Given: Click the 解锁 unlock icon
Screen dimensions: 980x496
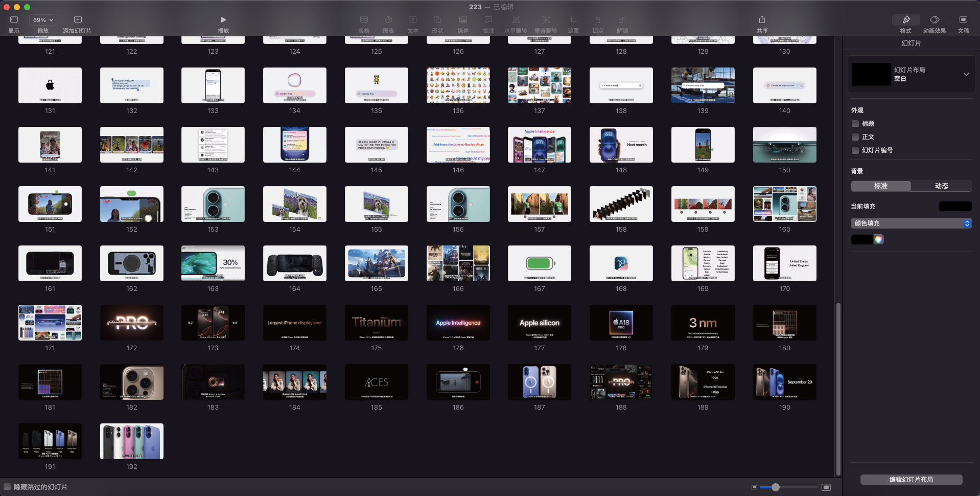Looking at the screenshot, I should click(x=622, y=20).
